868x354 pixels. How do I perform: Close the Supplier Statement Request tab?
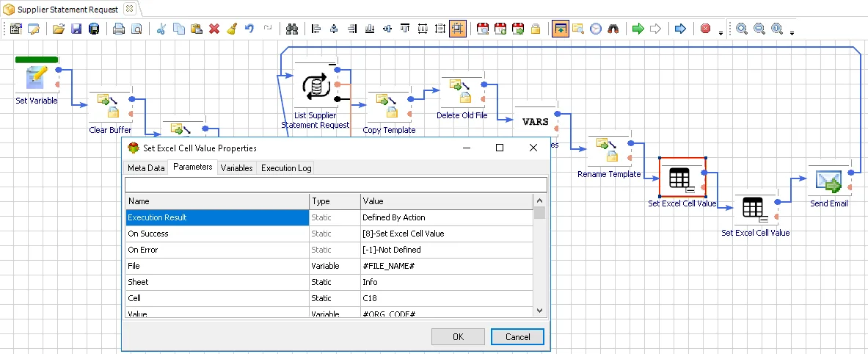129,9
